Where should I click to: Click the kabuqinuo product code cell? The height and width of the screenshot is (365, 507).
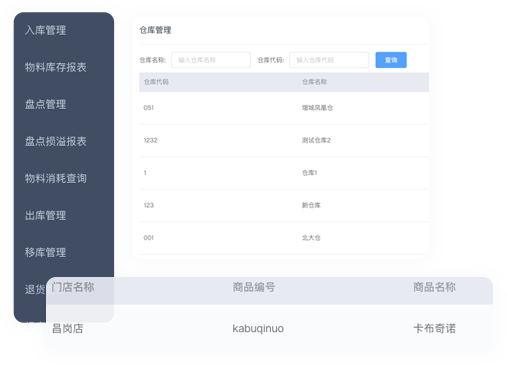click(258, 329)
